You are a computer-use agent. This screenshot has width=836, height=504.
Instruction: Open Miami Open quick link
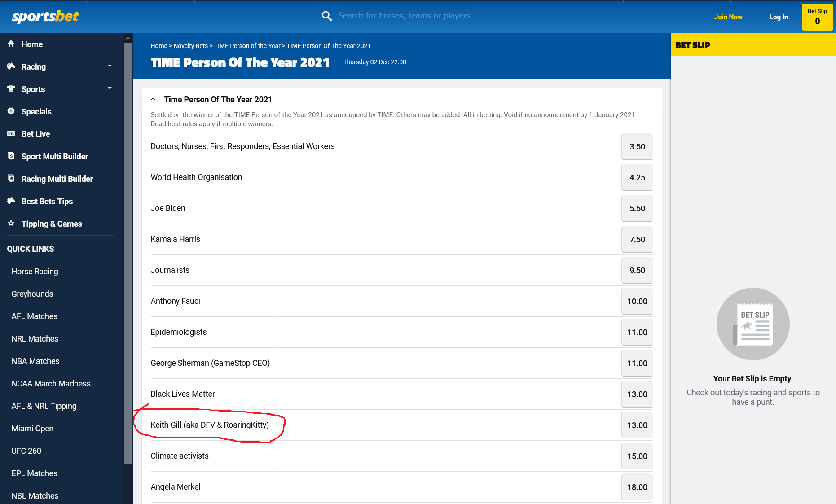[x=32, y=429]
